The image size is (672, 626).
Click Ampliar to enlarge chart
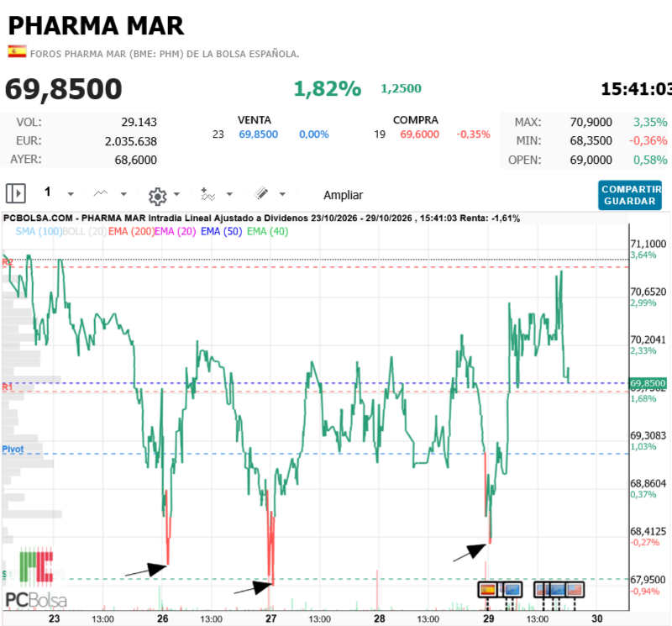(343, 195)
